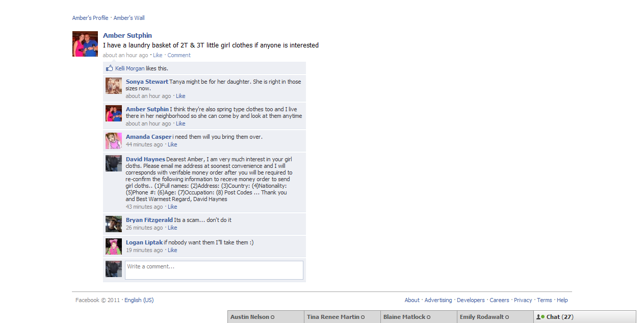This screenshot has width=644, height=323.
Task: Click Amanda Casper's avatar thumbnail
Action: (114, 141)
